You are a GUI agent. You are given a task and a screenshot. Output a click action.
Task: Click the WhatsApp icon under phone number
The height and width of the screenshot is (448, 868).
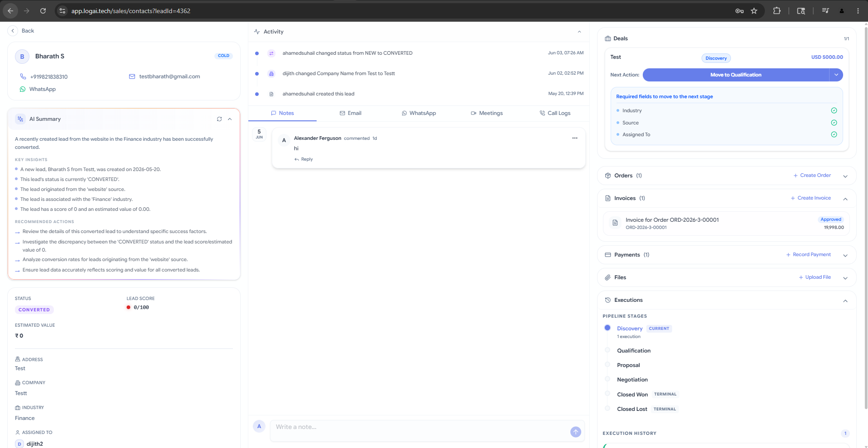click(23, 89)
